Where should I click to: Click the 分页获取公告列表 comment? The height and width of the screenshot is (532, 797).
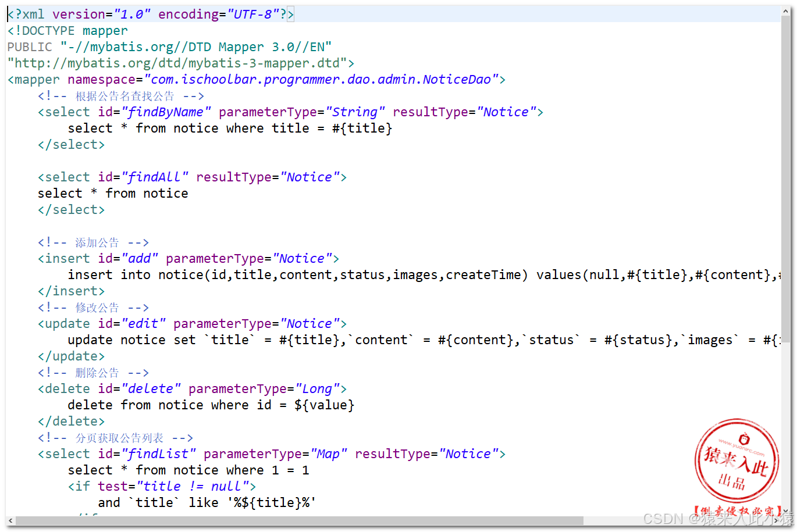point(116,437)
